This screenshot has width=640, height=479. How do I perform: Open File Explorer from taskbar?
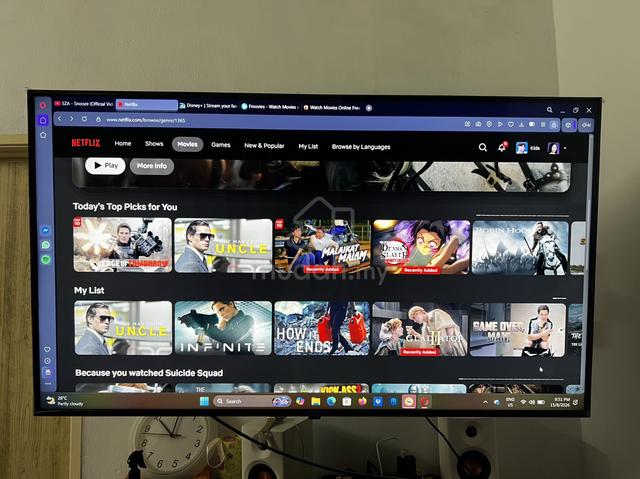pyautogui.click(x=316, y=401)
